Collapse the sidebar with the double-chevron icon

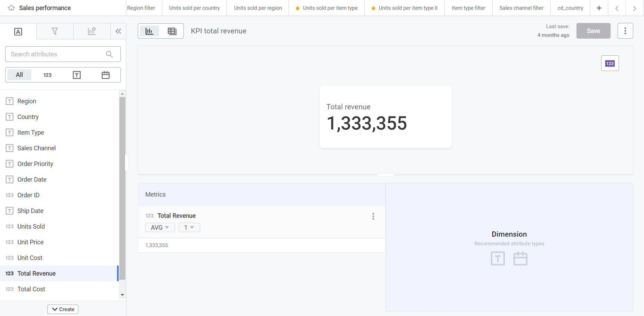[118, 31]
